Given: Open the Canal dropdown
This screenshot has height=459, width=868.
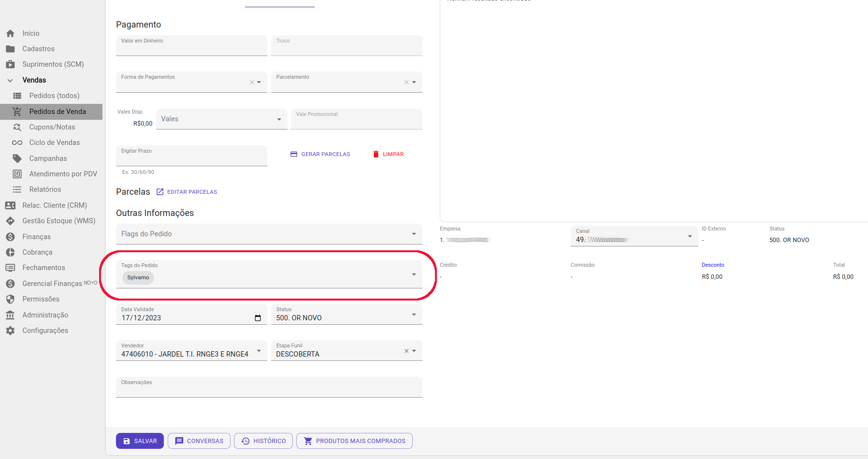Looking at the screenshot, I should click(x=634, y=236).
